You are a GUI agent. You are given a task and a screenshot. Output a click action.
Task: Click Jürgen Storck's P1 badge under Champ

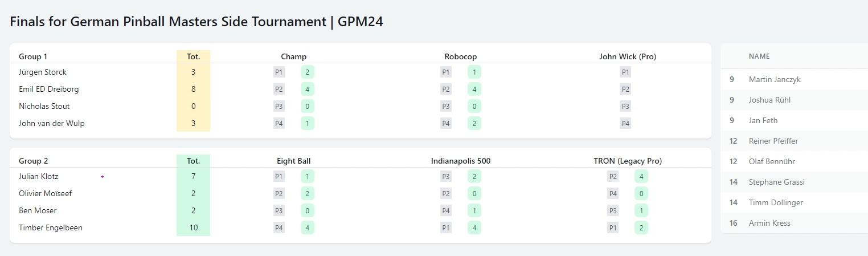point(279,72)
